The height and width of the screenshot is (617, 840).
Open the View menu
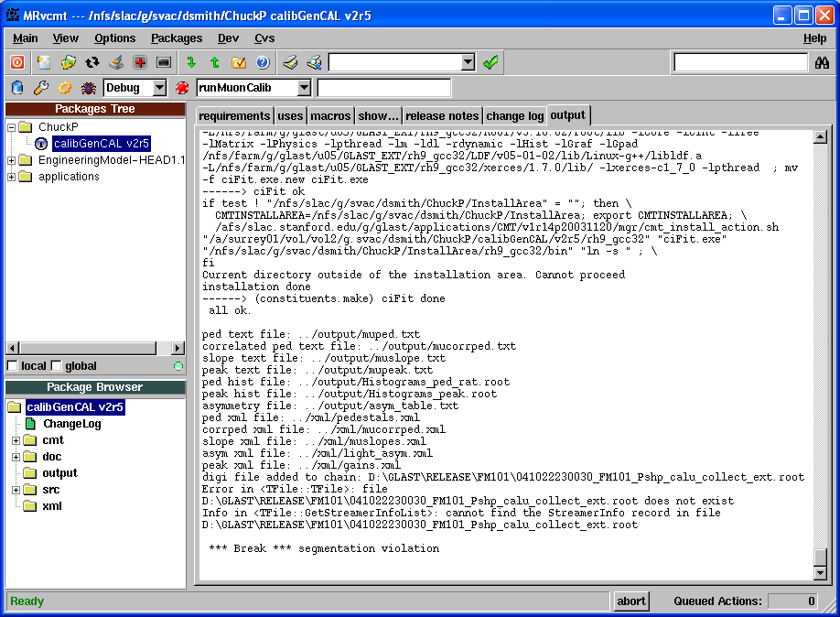[65, 38]
